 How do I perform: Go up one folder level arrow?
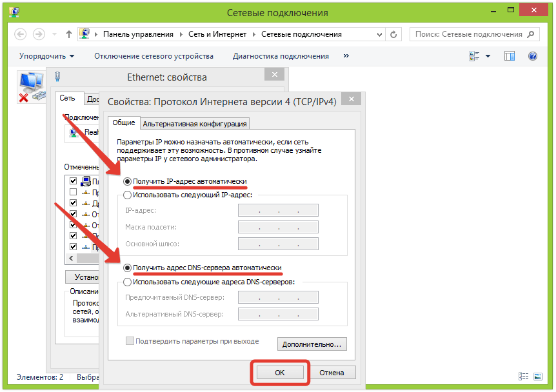click(x=69, y=34)
